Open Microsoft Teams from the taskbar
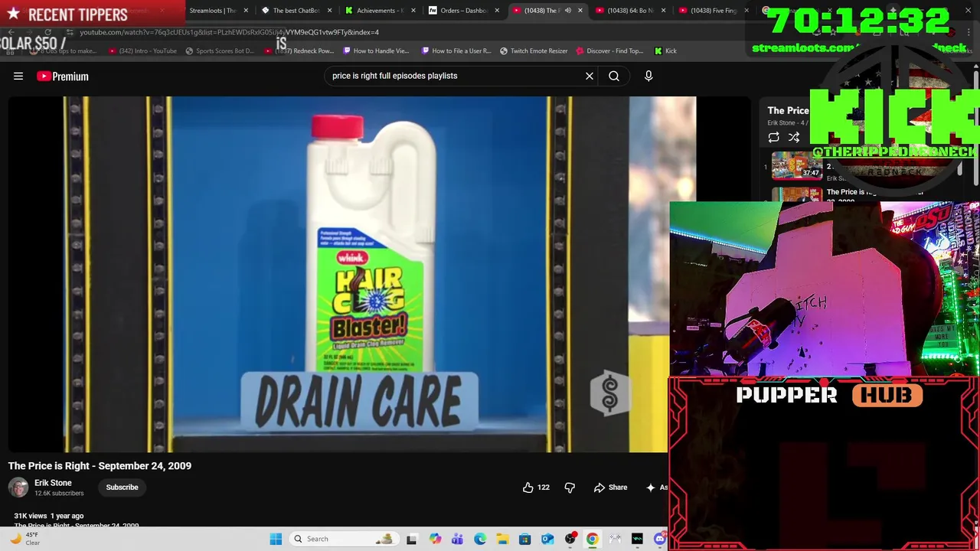 pos(457,539)
